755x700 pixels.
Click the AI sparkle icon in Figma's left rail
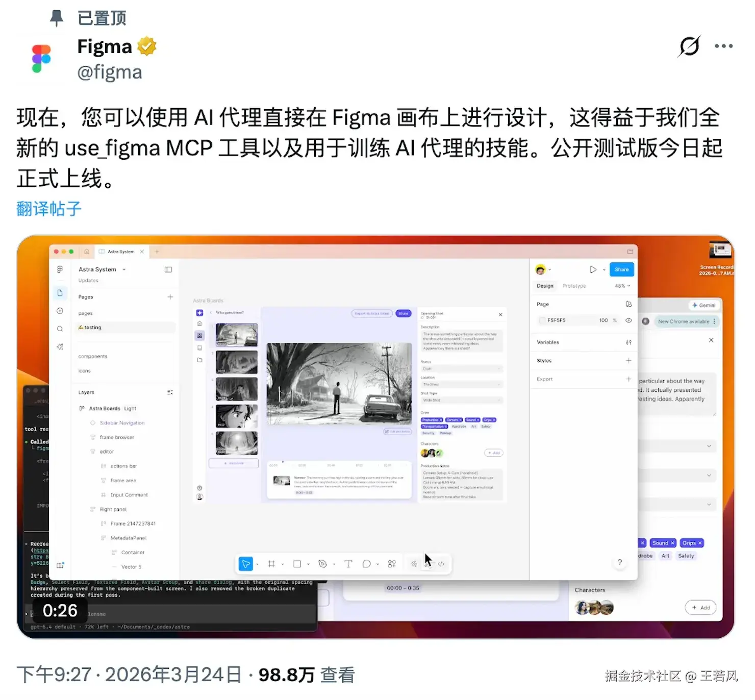60,347
